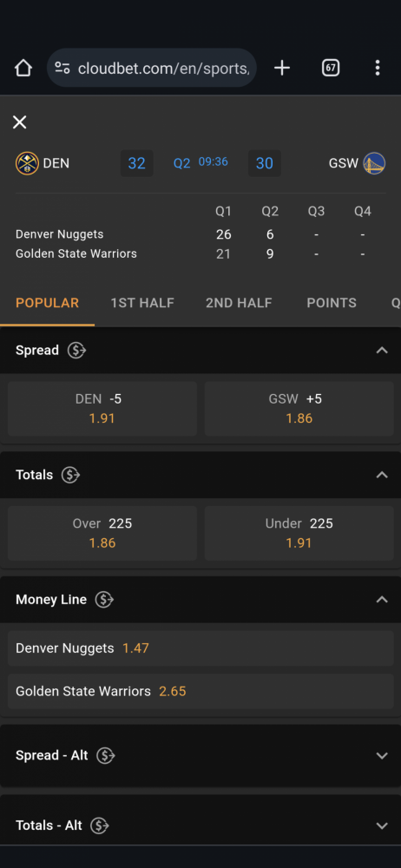This screenshot has height=868, width=401.
Task: Click the Denver Nuggets team logo
Action: pyautogui.click(x=27, y=163)
